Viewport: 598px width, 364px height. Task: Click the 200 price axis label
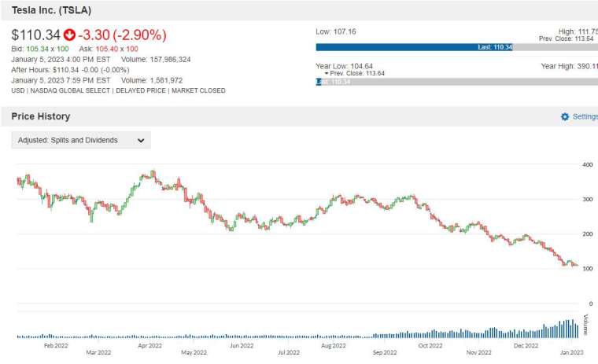588,234
